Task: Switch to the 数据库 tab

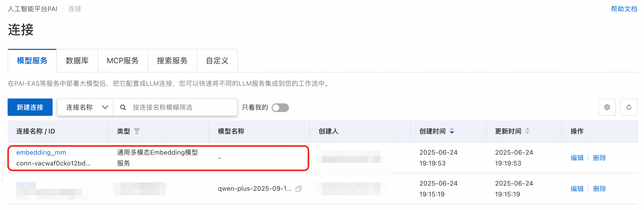Action: (77, 61)
